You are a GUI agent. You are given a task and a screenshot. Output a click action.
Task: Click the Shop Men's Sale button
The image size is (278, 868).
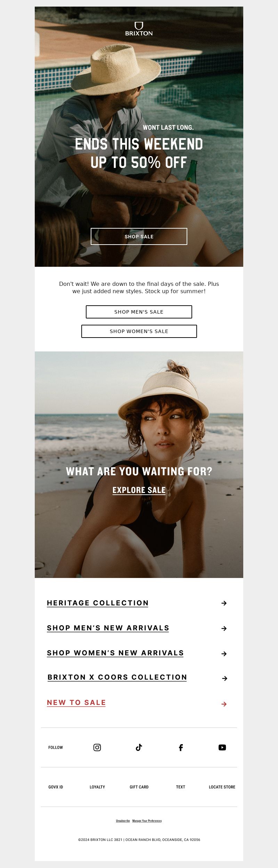click(x=139, y=312)
